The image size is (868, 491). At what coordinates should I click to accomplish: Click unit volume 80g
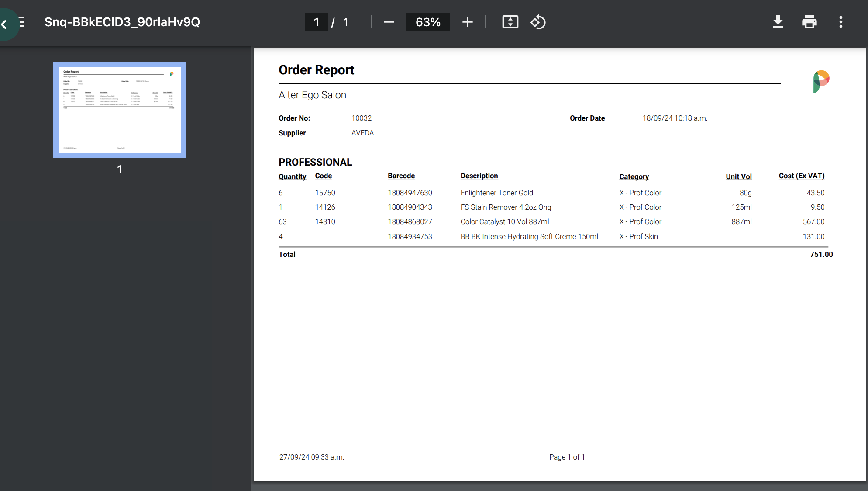[745, 193]
